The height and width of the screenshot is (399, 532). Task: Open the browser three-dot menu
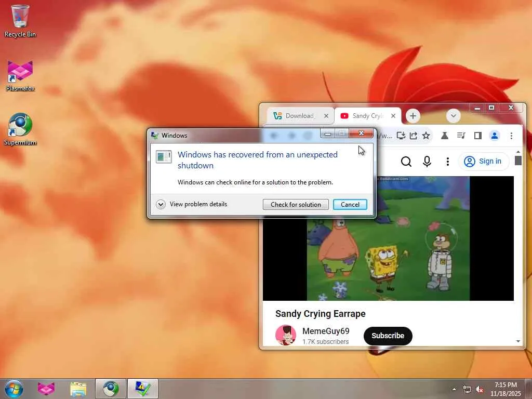(511, 136)
